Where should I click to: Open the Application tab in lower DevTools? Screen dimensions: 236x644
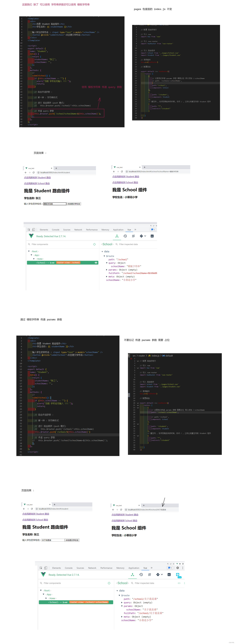click(x=134, y=568)
